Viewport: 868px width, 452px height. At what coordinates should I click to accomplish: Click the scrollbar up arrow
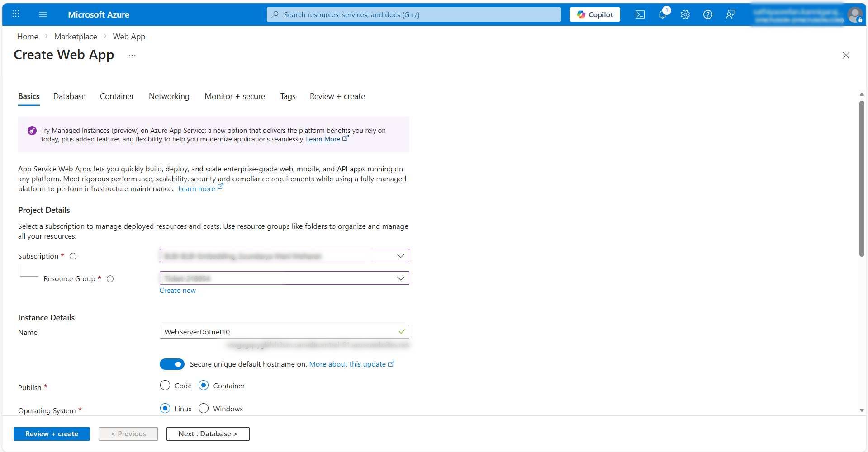coord(862,94)
